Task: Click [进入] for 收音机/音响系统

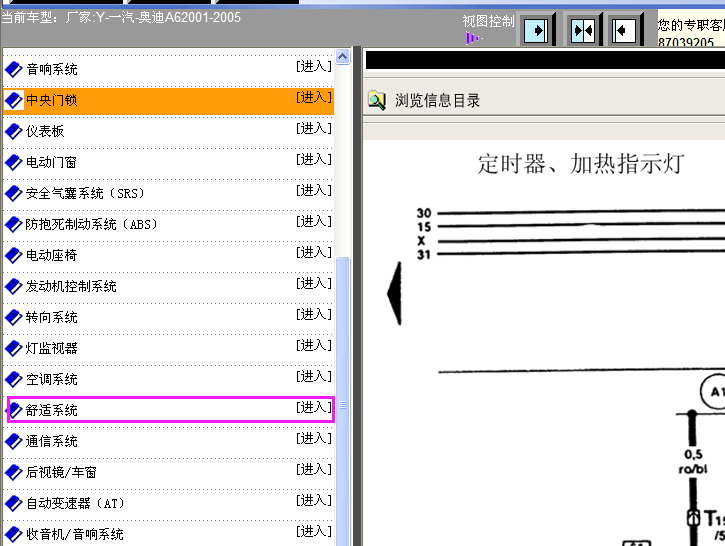Action: coord(314,531)
